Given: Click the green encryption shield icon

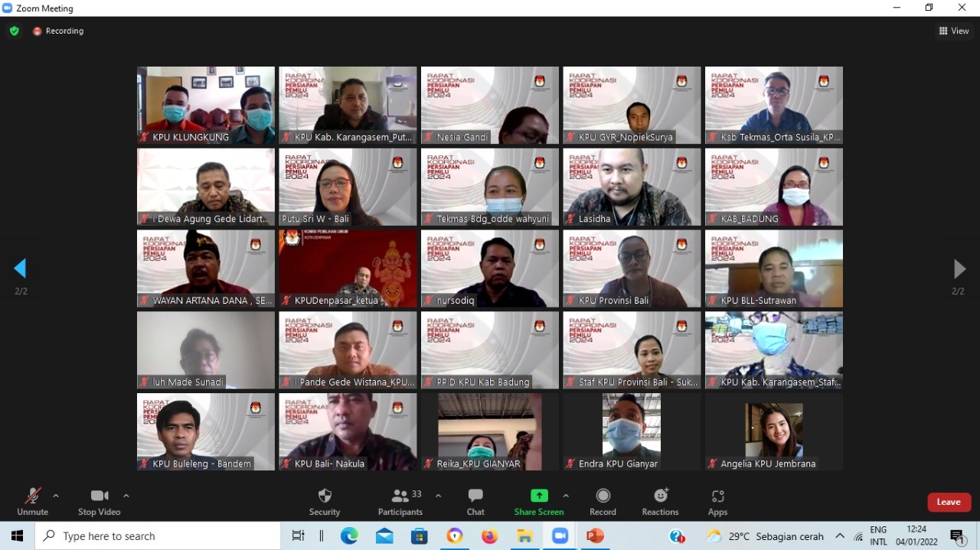Looking at the screenshot, I should (x=14, y=31).
